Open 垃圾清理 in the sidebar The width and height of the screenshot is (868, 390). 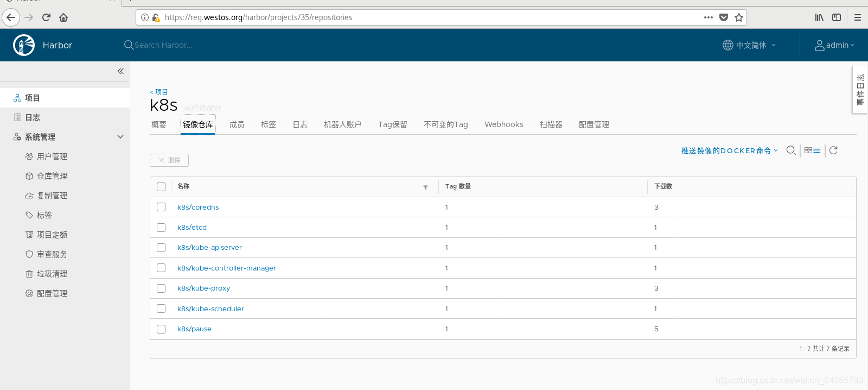(x=52, y=274)
